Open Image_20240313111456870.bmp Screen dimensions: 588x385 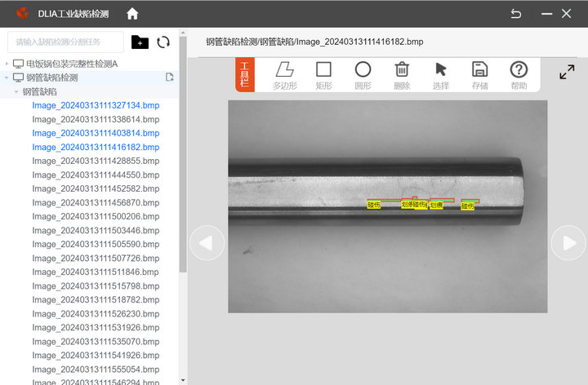(x=96, y=202)
